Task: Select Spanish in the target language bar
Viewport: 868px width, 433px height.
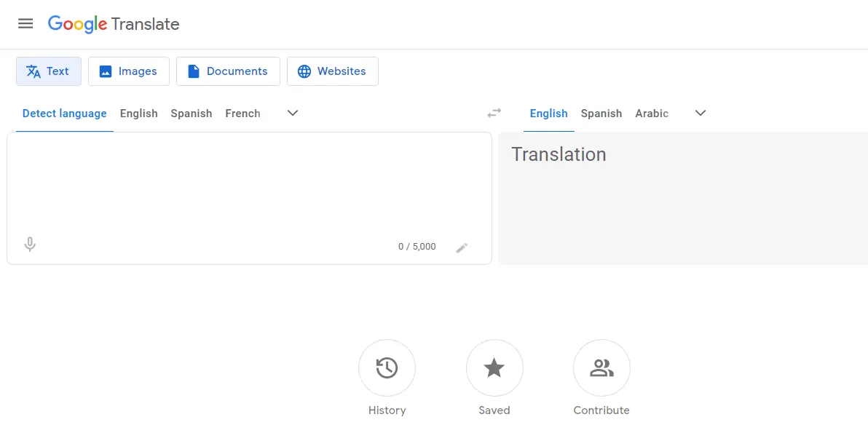Action: tap(601, 114)
